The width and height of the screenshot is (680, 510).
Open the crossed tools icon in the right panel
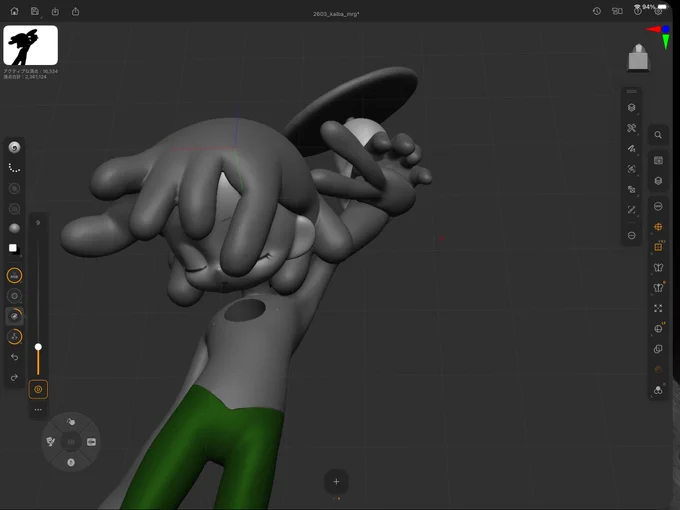pyautogui.click(x=631, y=128)
